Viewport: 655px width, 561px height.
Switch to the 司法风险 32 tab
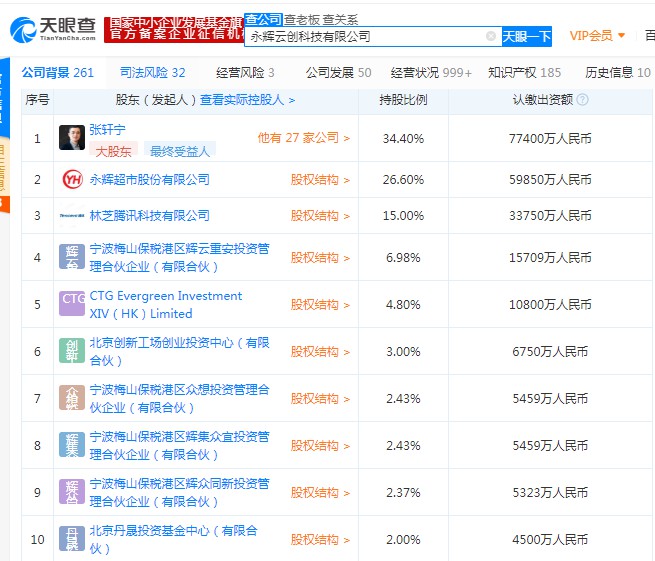pos(152,73)
